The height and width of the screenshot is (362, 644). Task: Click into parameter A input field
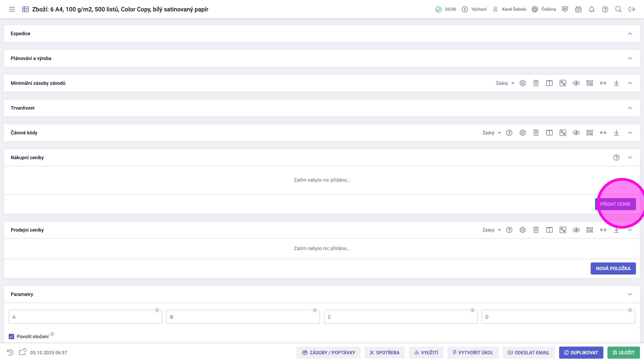tap(86, 317)
